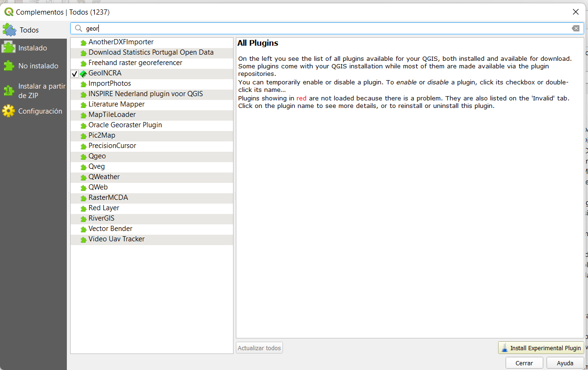This screenshot has height=370, width=588.
Task: Click the QGIS logo in the title bar
Action: click(9, 12)
